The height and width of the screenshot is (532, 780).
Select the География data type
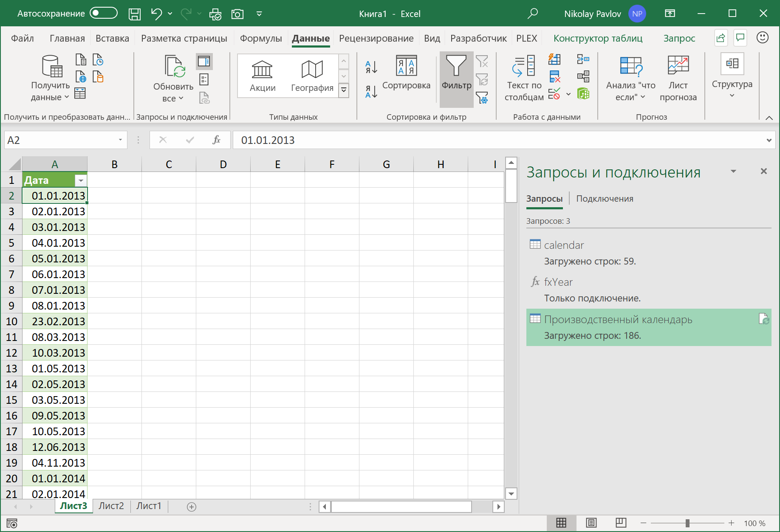[x=312, y=76]
